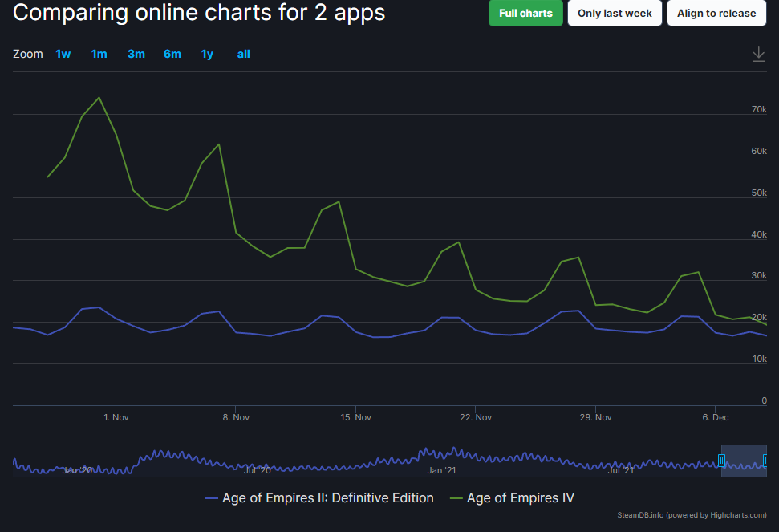This screenshot has height=532, width=779.
Task: Click navigator timeline at Jan '21
Action: 441,469
